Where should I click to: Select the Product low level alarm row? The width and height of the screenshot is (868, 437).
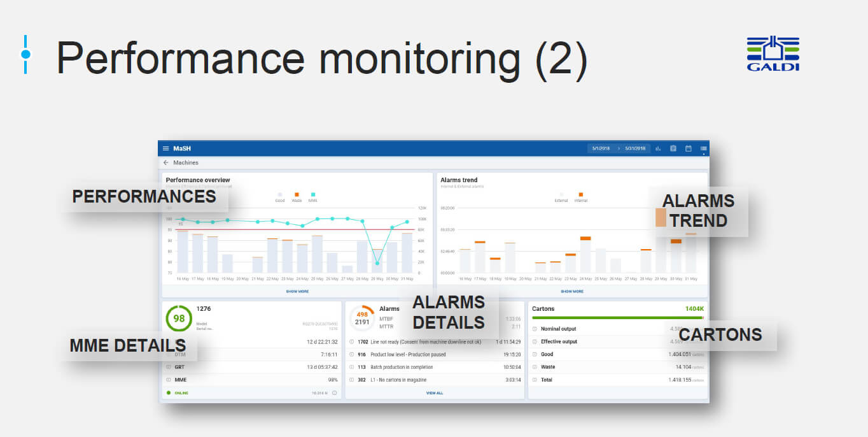tap(435, 355)
